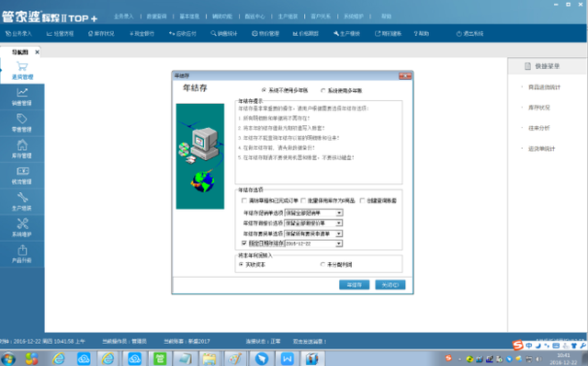Image resolution: width=588 pixels, height=366 pixels.
Task: Check 批量停用库存为0商品 checkbox
Action: 303,200
